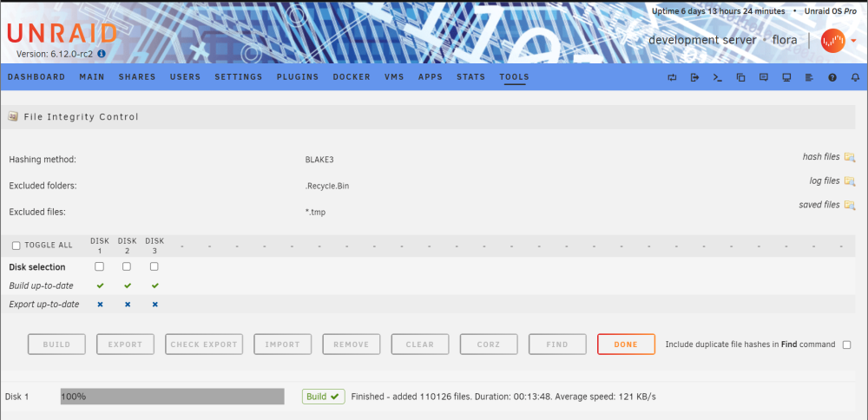The height and width of the screenshot is (420, 868).
Task: Click the Export button
Action: click(125, 345)
